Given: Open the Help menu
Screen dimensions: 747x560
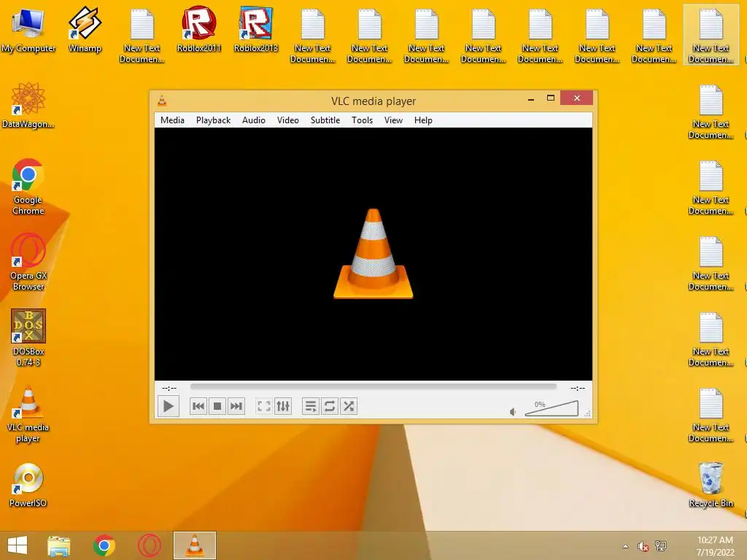Looking at the screenshot, I should [x=423, y=120].
